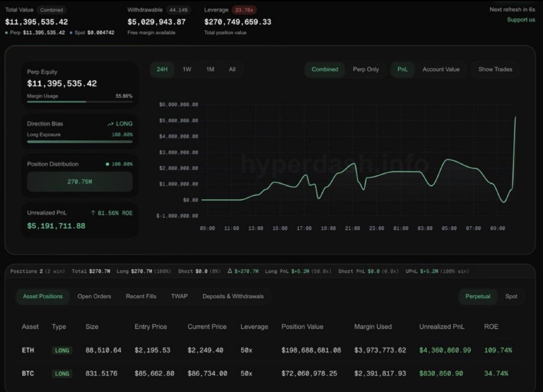The image size is (543, 392).
Task: Open the Open Orders tab
Action: (x=94, y=296)
